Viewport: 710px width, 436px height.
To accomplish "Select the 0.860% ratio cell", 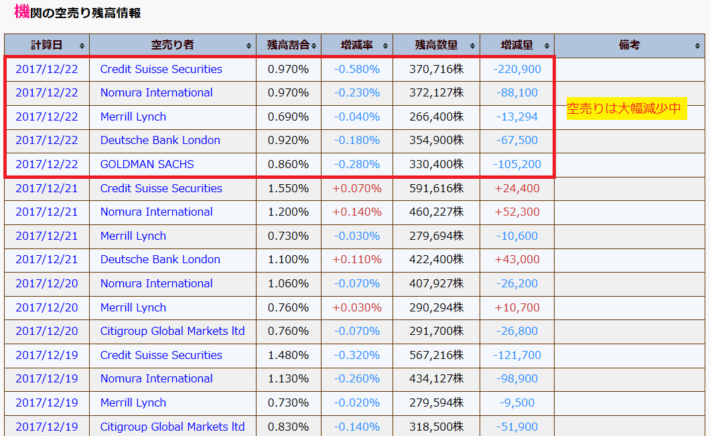I will pyautogui.click(x=288, y=164).
